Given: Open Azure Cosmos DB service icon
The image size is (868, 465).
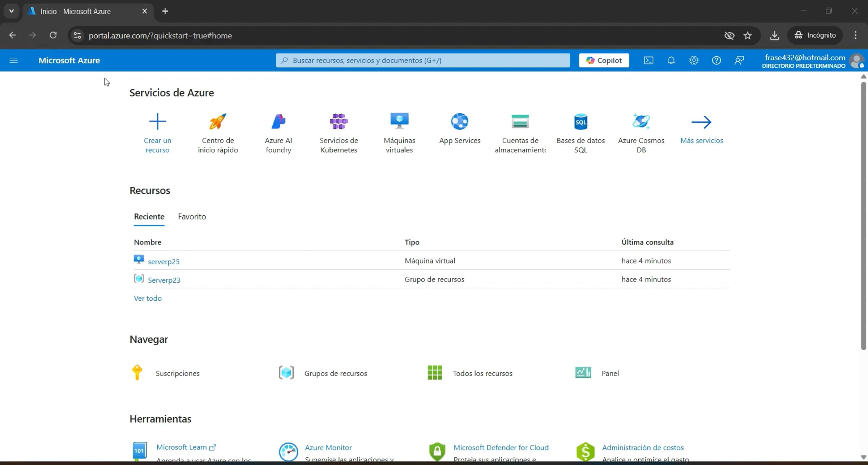Looking at the screenshot, I should click(x=641, y=122).
